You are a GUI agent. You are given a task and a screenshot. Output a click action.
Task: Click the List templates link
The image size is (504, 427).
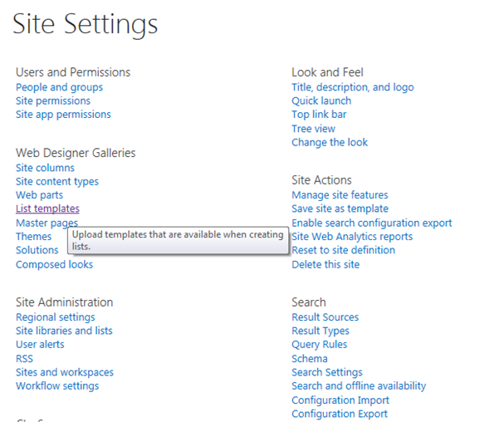click(47, 209)
